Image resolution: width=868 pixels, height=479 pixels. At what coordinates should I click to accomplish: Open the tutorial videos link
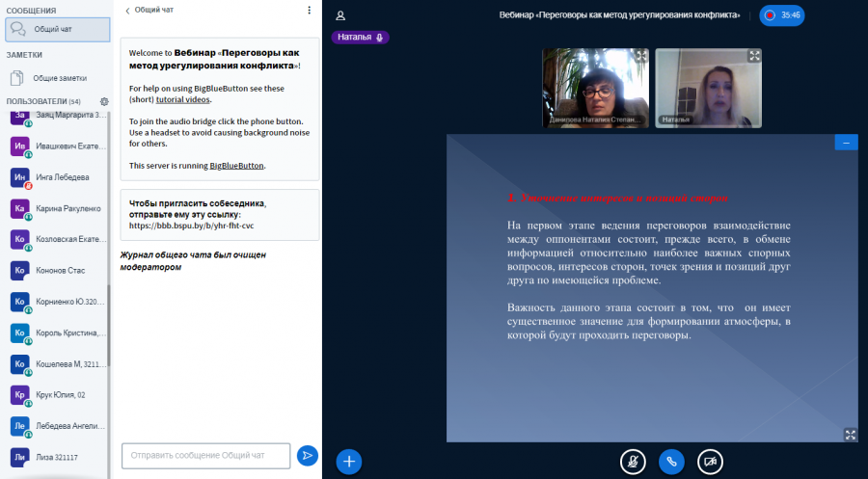(x=182, y=99)
